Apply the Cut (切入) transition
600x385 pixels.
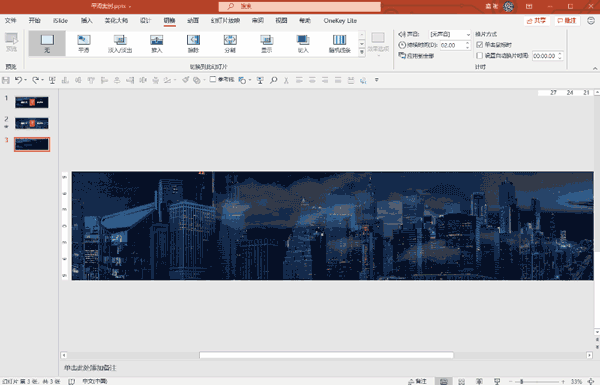click(x=303, y=44)
